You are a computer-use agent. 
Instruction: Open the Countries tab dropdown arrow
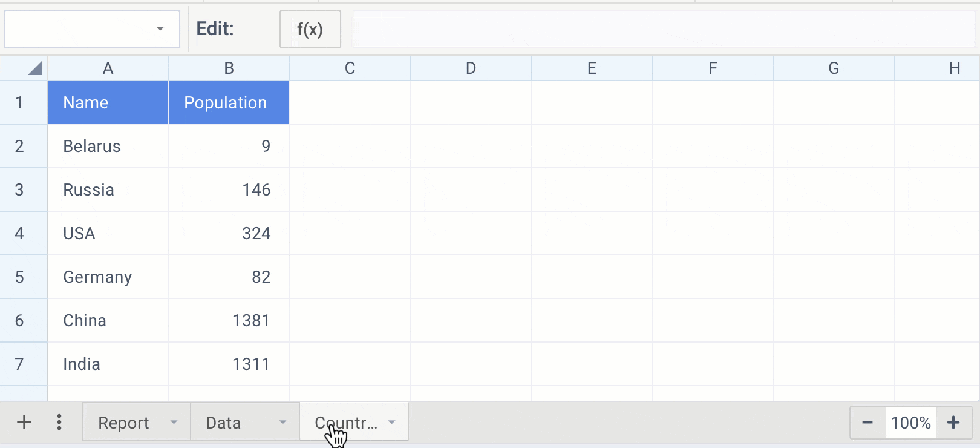pos(392,422)
